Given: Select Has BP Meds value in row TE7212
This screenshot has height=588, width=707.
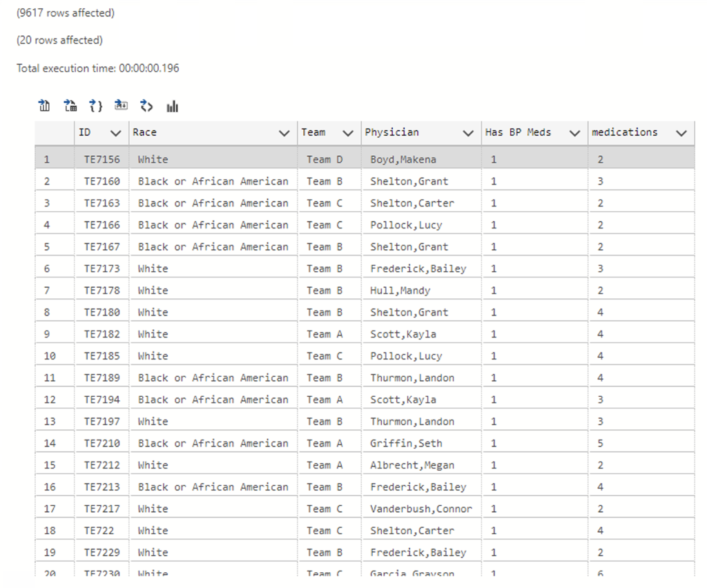Looking at the screenshot, I should [x=535, y=465].
